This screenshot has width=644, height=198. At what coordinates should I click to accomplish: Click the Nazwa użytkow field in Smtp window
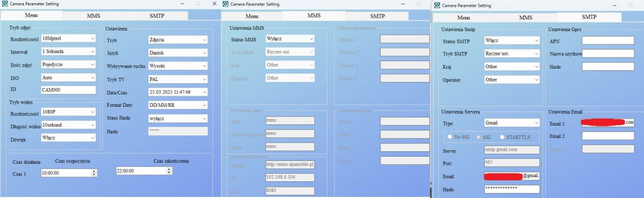608,54
